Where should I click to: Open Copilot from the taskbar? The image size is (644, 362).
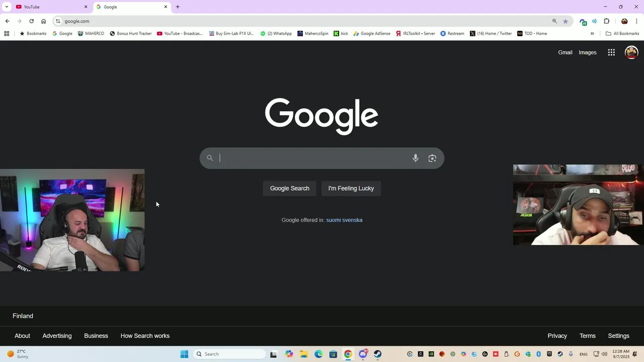[289, 354]
